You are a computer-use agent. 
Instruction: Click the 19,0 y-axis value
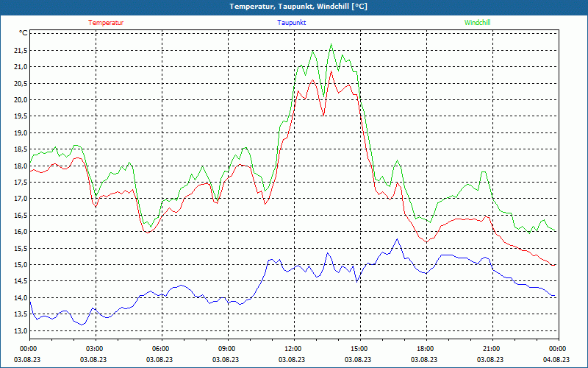click(x=21, y=133)
